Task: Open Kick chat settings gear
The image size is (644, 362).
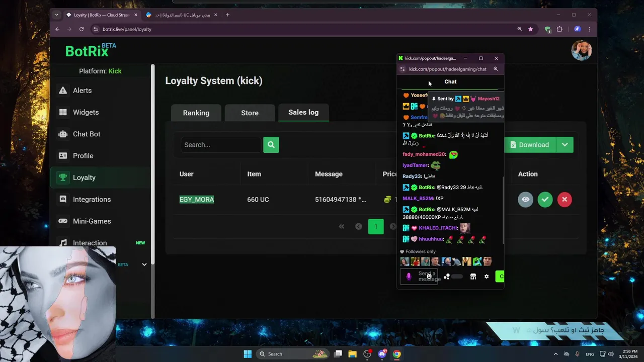Action: pos(487,277)
